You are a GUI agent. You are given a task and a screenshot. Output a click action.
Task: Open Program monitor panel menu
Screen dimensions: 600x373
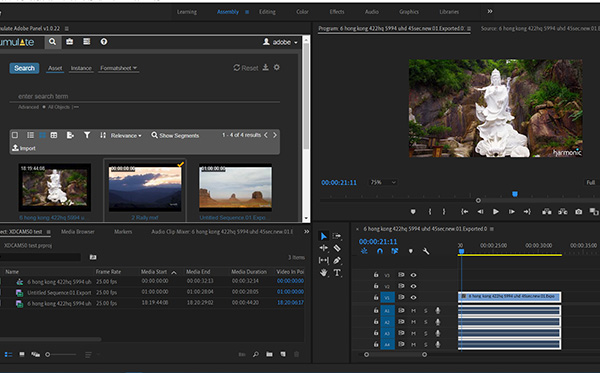(x=469, y=28)
